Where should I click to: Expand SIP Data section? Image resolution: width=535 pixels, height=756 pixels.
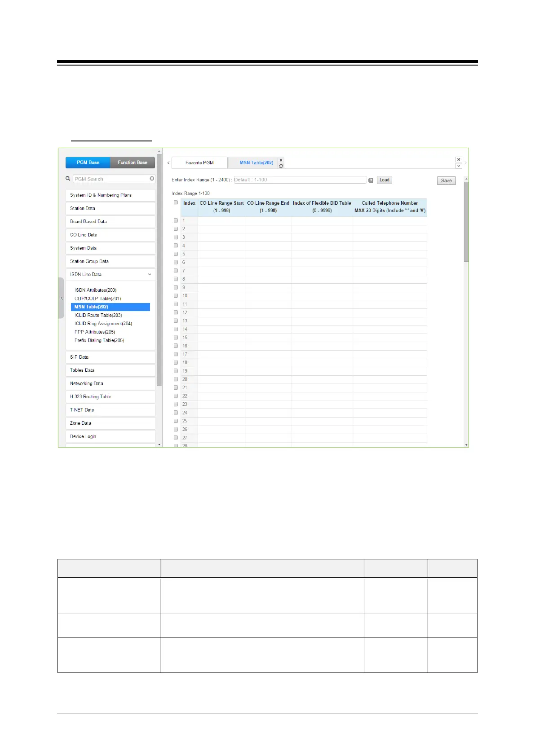pyautogui.click(x=111, y=357)
